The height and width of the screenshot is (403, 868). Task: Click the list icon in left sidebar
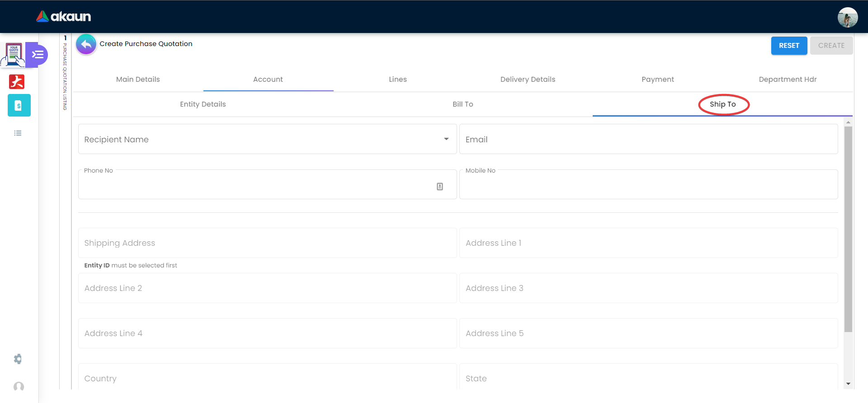pyautogui.click(x=18, y=133)
